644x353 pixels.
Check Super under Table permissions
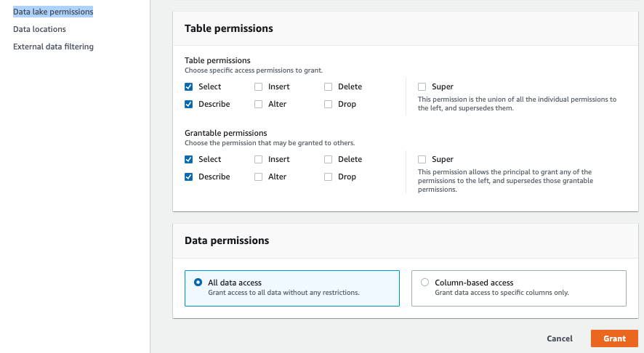[422, 86]
